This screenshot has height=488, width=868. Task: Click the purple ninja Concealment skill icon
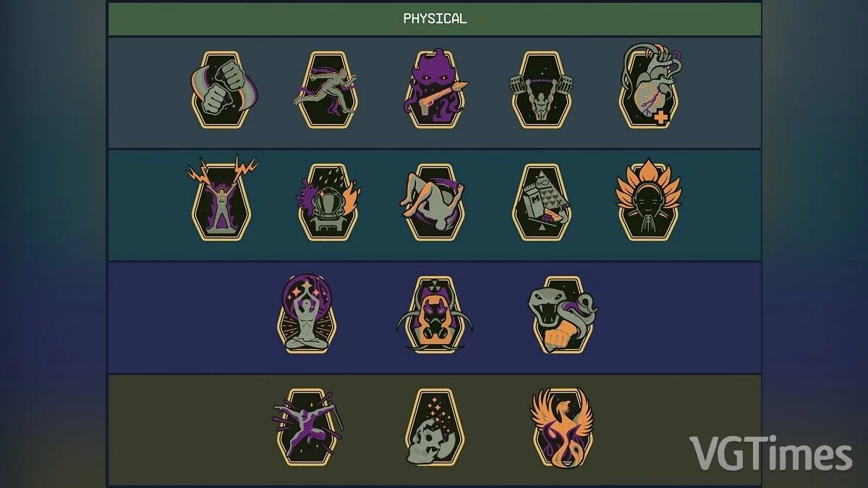tap(307, 427)
